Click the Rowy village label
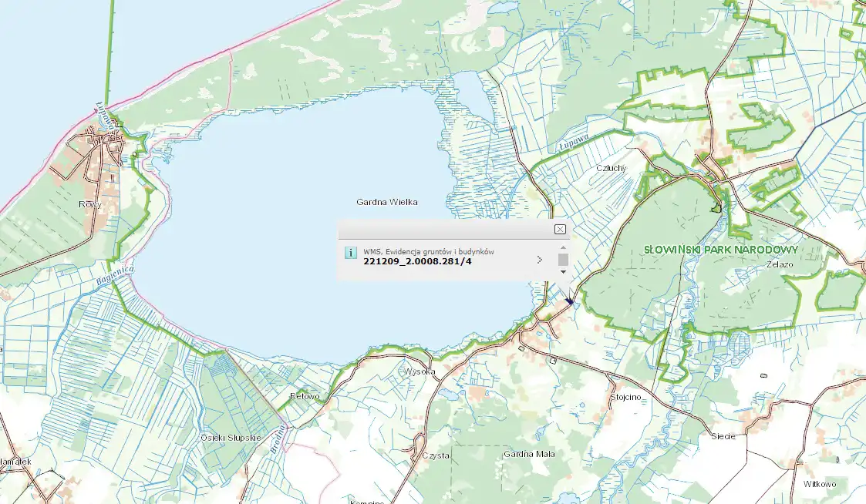The height and width of the screenshot is (504, 866). pos(89,204)
